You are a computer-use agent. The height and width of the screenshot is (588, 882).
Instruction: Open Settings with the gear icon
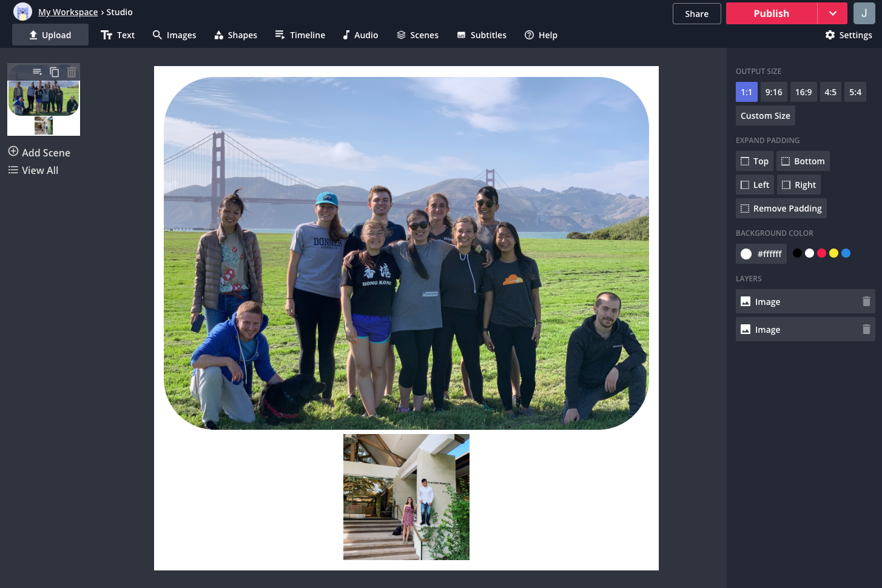tap(849, 35)
